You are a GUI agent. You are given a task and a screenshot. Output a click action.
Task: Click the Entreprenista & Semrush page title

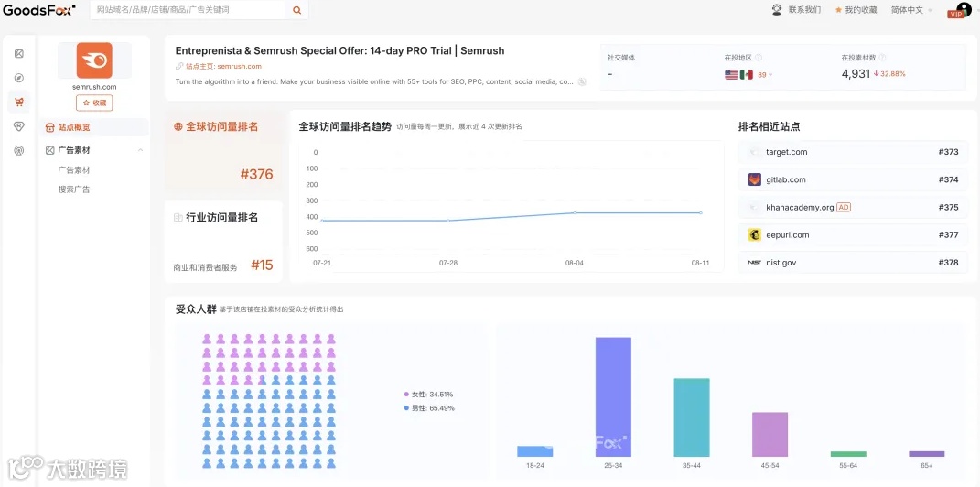point(340,50)
